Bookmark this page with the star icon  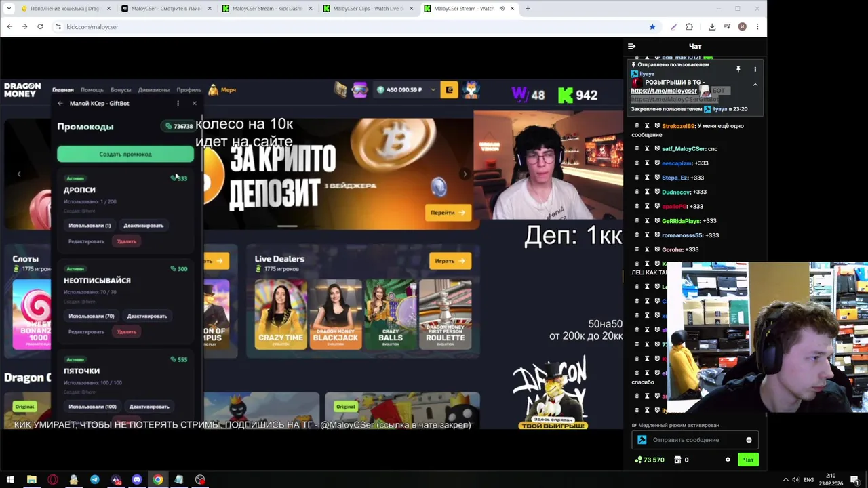click(x=652, y=26)
